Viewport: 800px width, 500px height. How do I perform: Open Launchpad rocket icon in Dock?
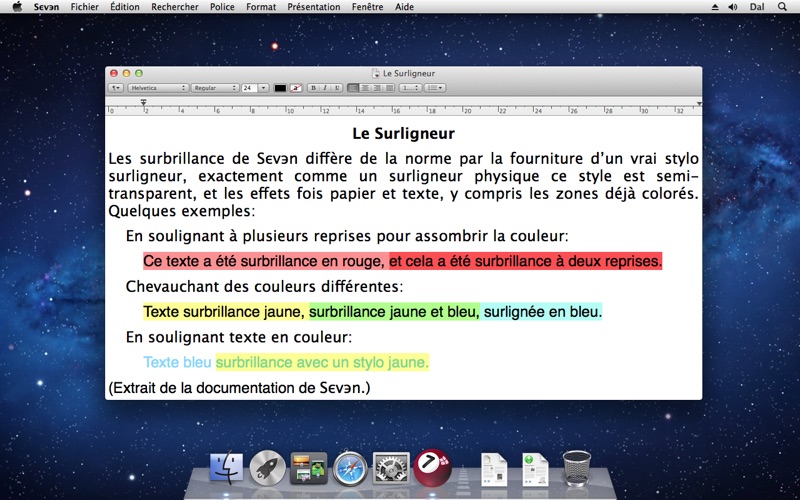coord(267,467)
